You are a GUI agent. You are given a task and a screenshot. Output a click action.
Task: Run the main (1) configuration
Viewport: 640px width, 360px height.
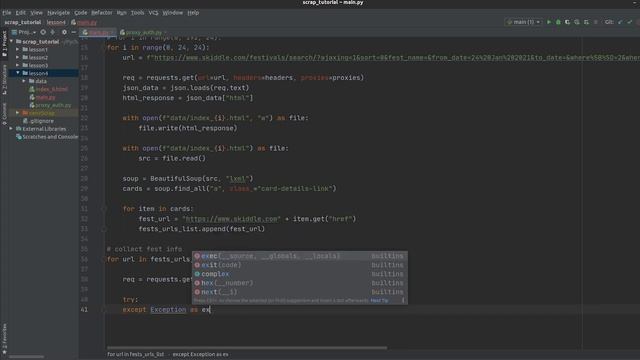pos(549,22)
